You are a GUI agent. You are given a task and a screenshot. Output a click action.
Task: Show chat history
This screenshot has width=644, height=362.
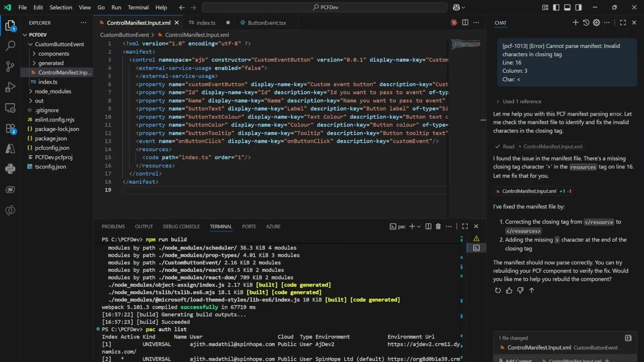[586, 23]
